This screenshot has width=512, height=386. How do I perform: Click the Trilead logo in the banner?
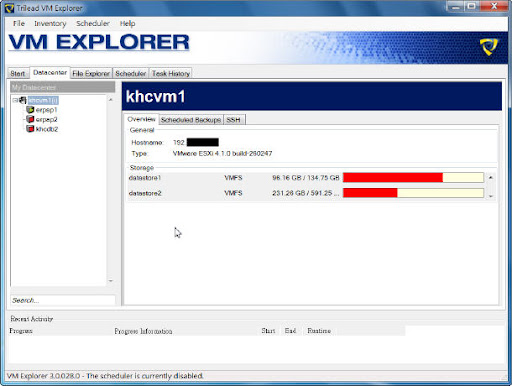[489, 47]
